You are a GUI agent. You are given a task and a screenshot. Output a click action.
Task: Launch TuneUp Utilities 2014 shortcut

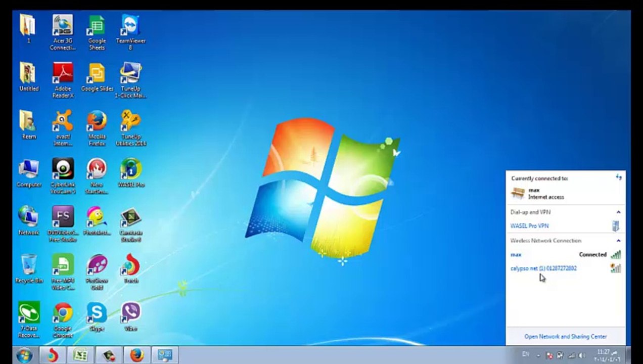[x=131, y=128]
